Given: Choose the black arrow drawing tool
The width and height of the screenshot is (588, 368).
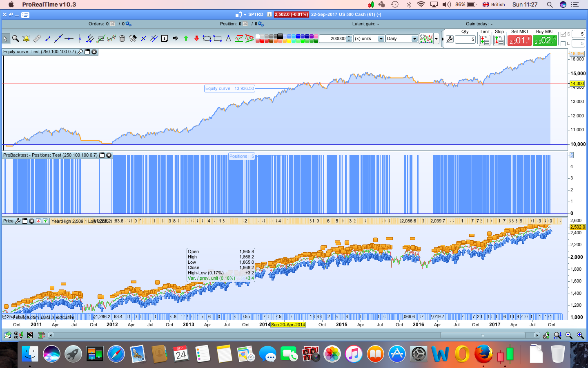Looking at the screenshot, I should pyautogui.click(x=175, y=38).
